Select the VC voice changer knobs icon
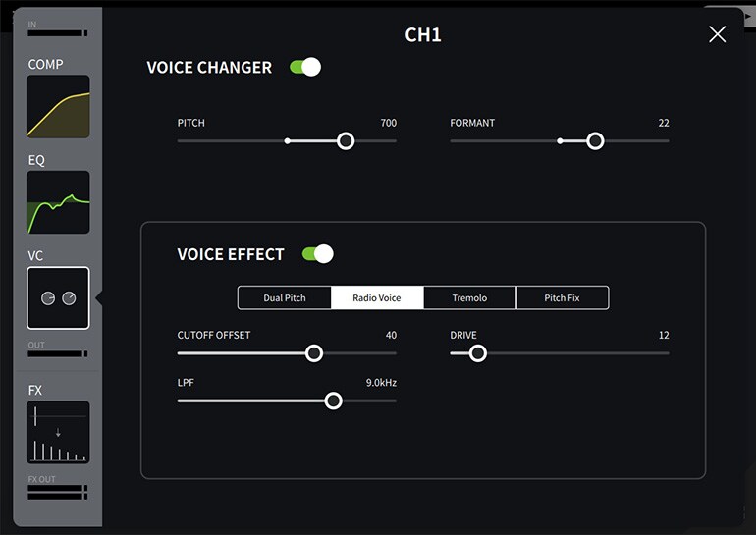The height and width of the screenshot is (535, 756). coord(58,297)
